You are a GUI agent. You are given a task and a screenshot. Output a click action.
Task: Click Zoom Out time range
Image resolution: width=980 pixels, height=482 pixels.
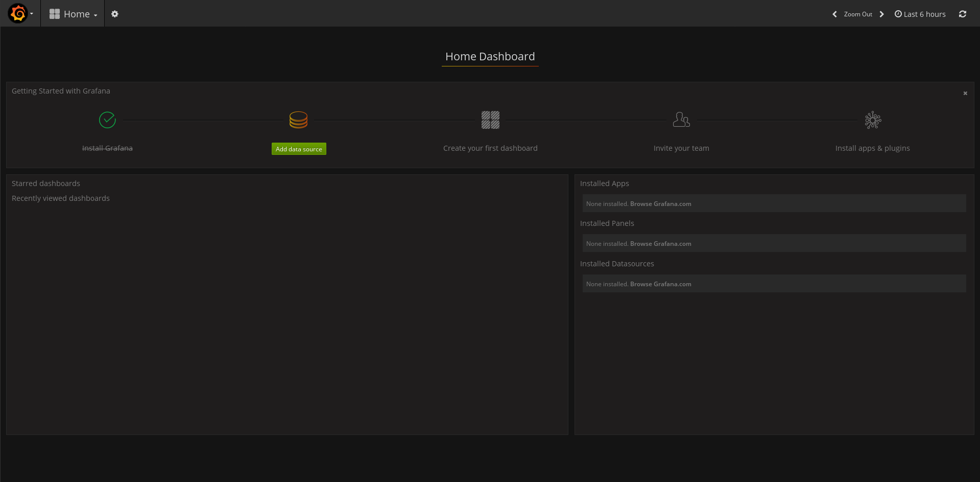coord(858,14)
